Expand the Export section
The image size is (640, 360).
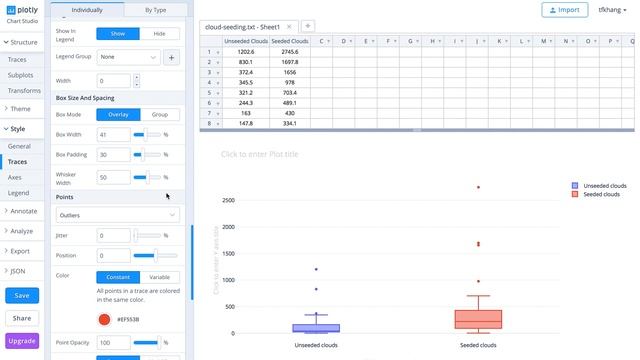coord(18,251)
